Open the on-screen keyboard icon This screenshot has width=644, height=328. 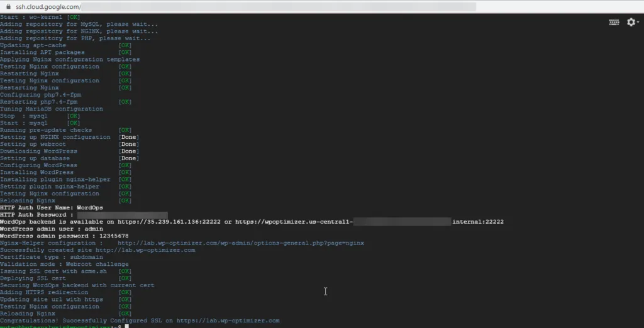[x=614, y=22]
